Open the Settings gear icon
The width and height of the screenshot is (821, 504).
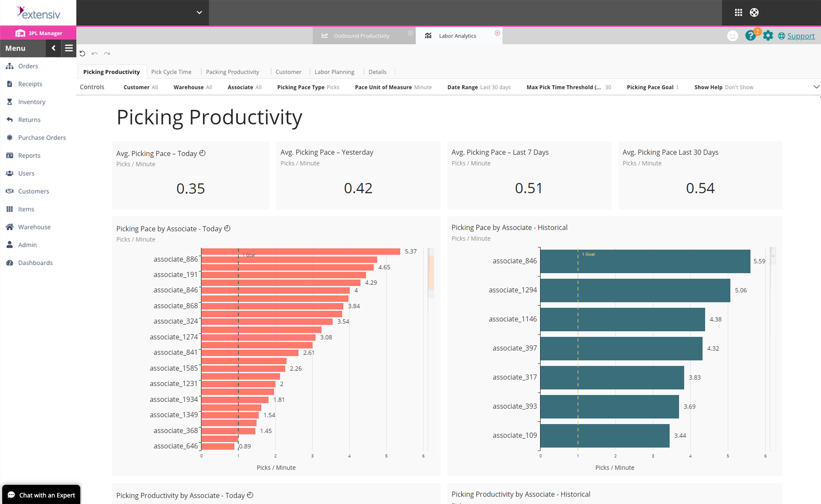click(768, 35)
